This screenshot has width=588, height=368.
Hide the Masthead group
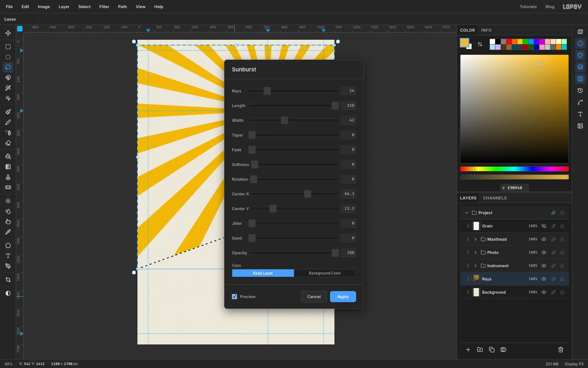pyautogui.click(x=544, y=239)
